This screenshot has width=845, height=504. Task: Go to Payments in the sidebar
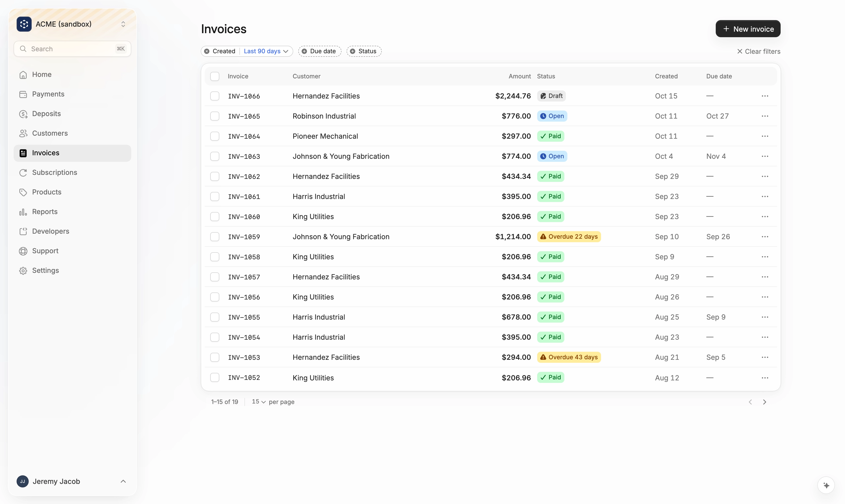pyautogui.click(x=72, y=94)
